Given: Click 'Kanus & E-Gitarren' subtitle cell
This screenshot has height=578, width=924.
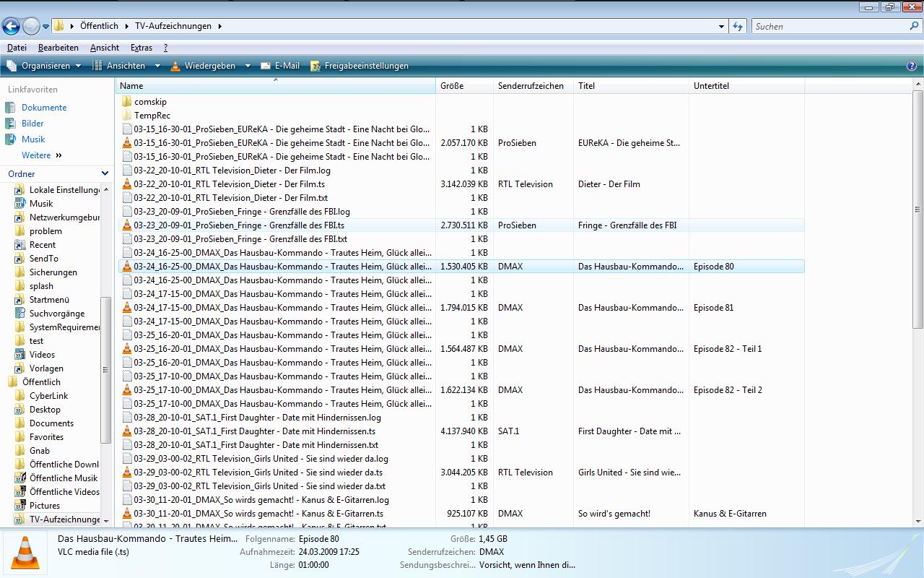Looking at the screenshot, I should point(730,514).
